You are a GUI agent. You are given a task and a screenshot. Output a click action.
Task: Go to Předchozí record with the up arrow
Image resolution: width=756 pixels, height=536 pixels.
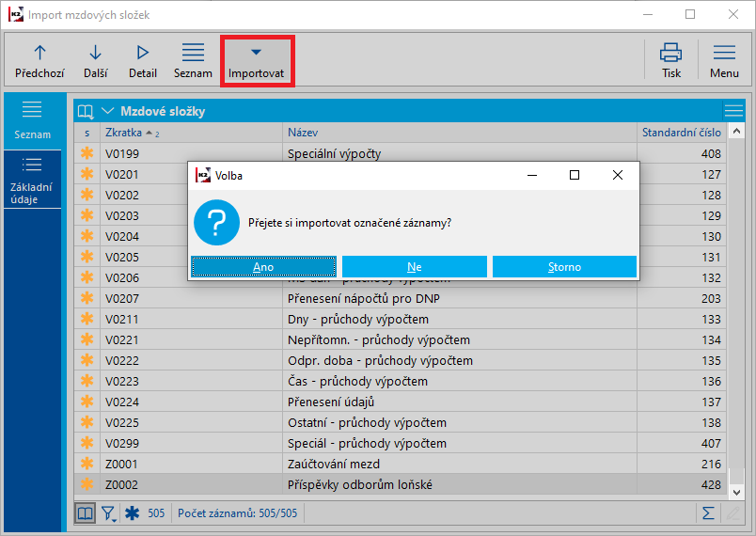[39, 61]
